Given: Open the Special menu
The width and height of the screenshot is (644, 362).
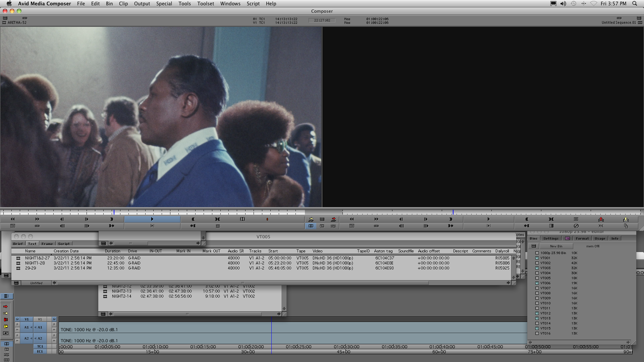Looking at the screenshot, I should tap(164, 4).
